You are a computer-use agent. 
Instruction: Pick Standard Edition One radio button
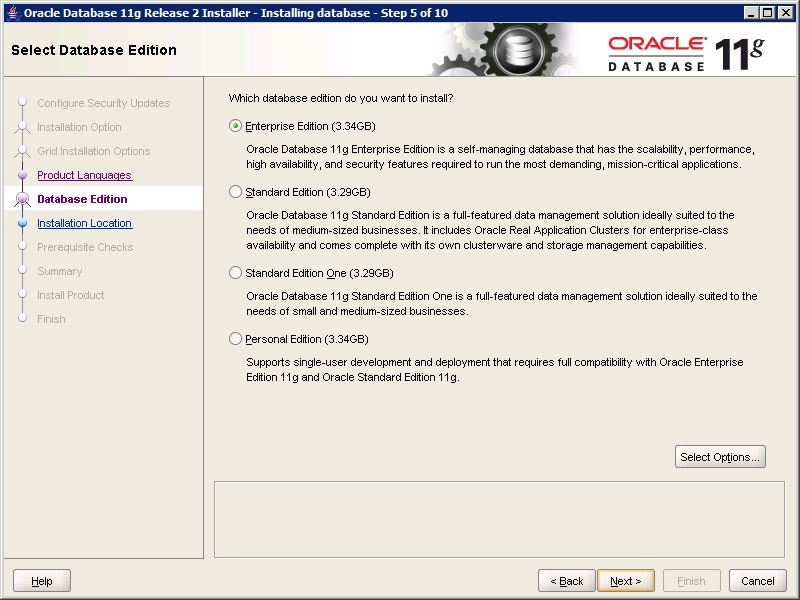[235, 273]
